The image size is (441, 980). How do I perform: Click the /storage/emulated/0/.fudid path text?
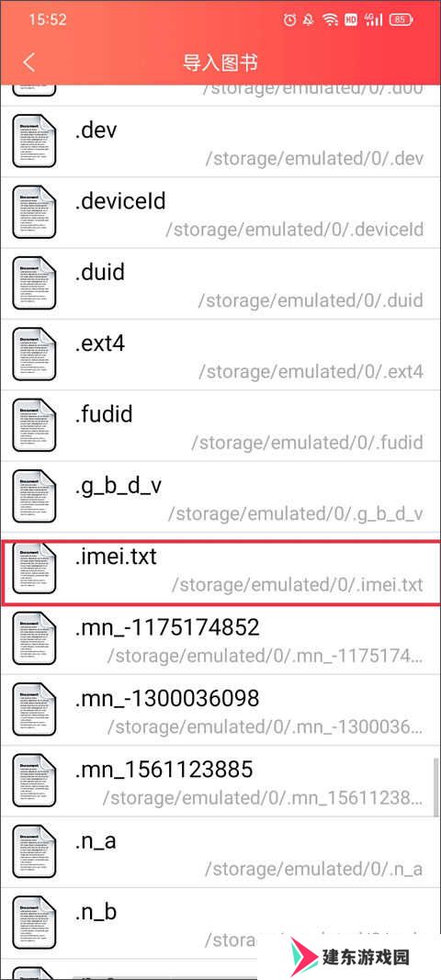[x=307, y=442]
